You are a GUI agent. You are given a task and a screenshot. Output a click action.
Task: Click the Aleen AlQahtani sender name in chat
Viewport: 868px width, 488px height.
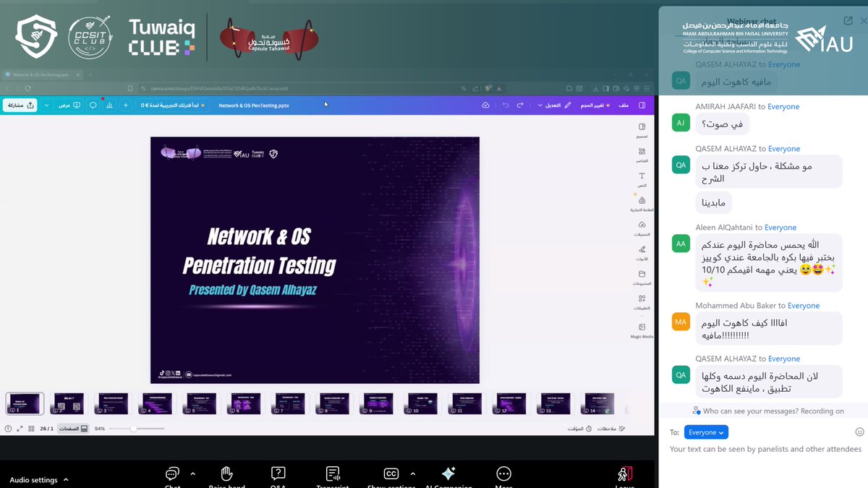coord(724,228)
